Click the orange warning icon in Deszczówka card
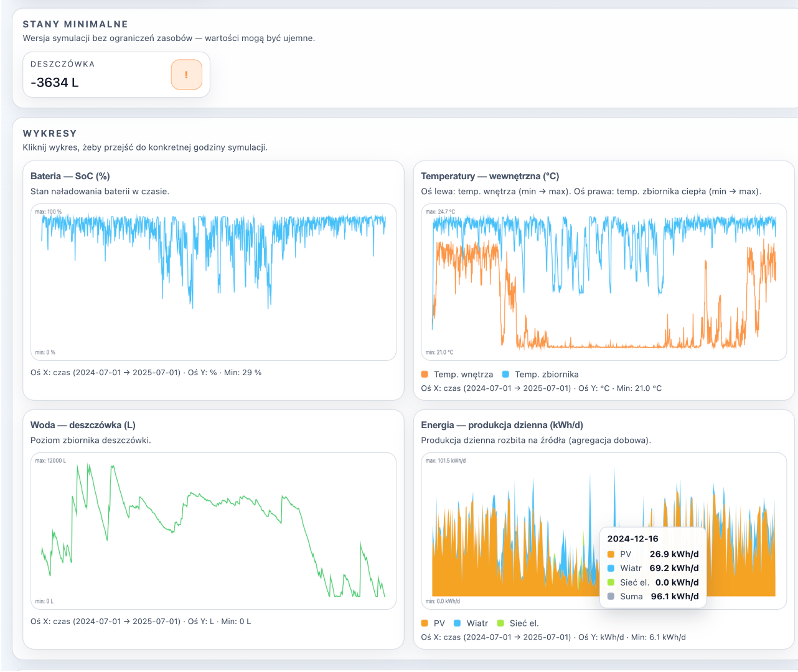The image size is (798, 672). [x=186, y=75]
